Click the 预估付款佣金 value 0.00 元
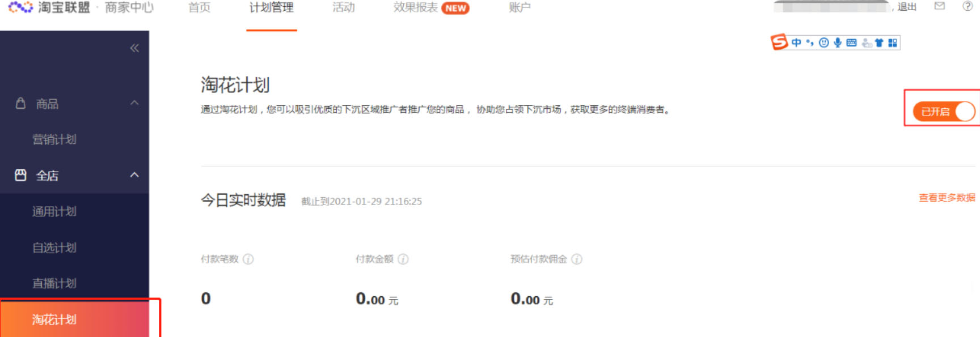This screenshot has width=980, height=337. [x=532, y=298]
